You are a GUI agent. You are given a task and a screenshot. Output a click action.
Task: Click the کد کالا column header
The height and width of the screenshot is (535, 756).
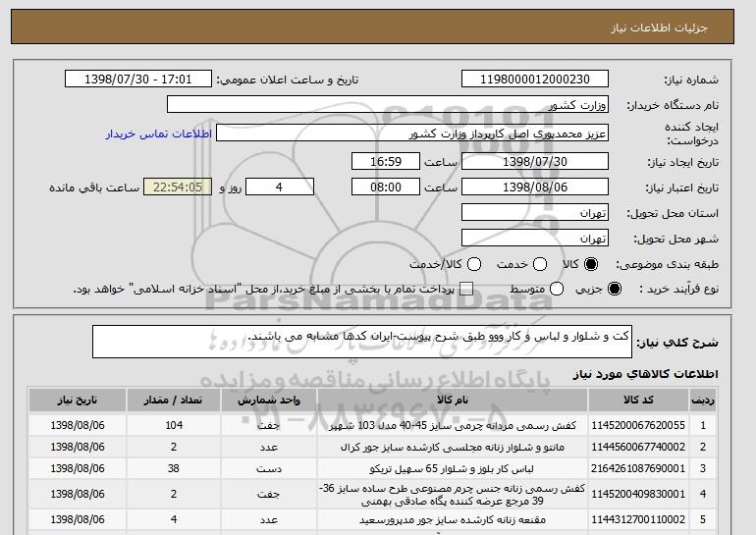pos(638,401)
